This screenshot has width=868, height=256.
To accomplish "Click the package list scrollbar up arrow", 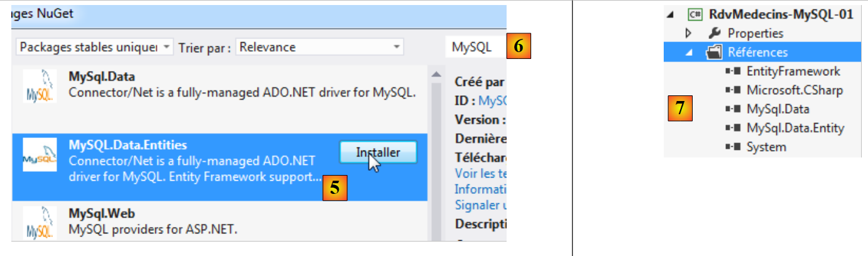I will (435, 75).
